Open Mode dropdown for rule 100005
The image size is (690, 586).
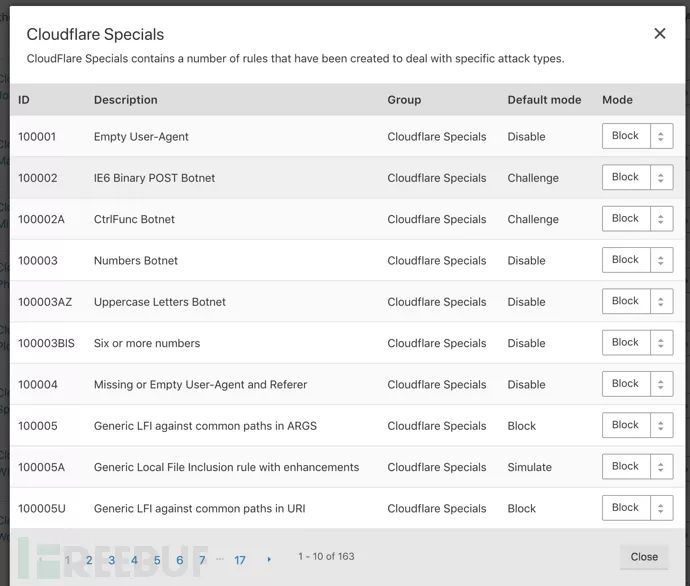pyautogui.click(x=637, y=425)
